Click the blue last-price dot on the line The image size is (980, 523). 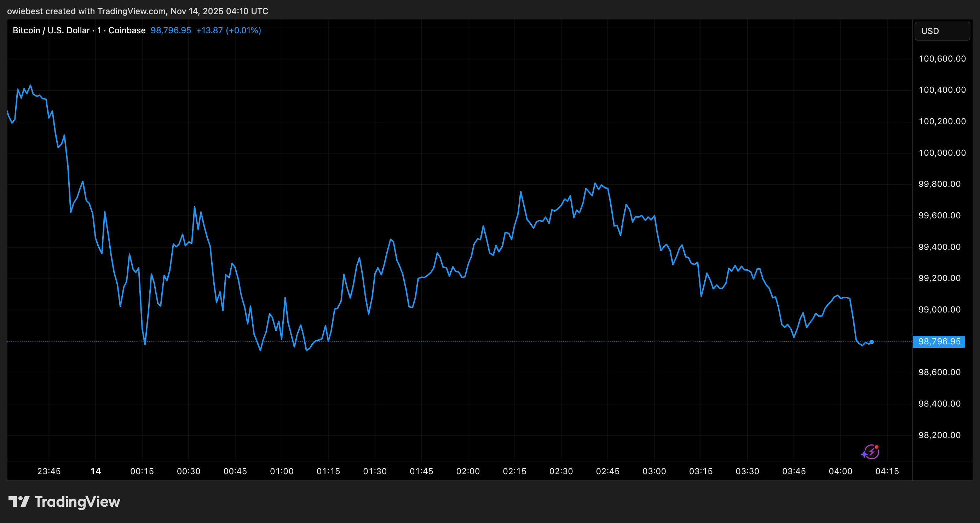coord(872,342)
